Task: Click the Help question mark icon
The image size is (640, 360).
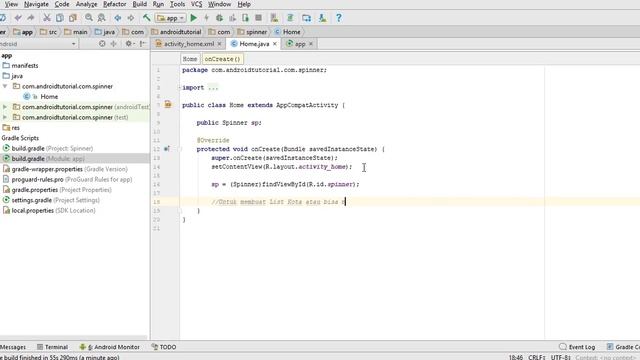Action: coord(338,18)
